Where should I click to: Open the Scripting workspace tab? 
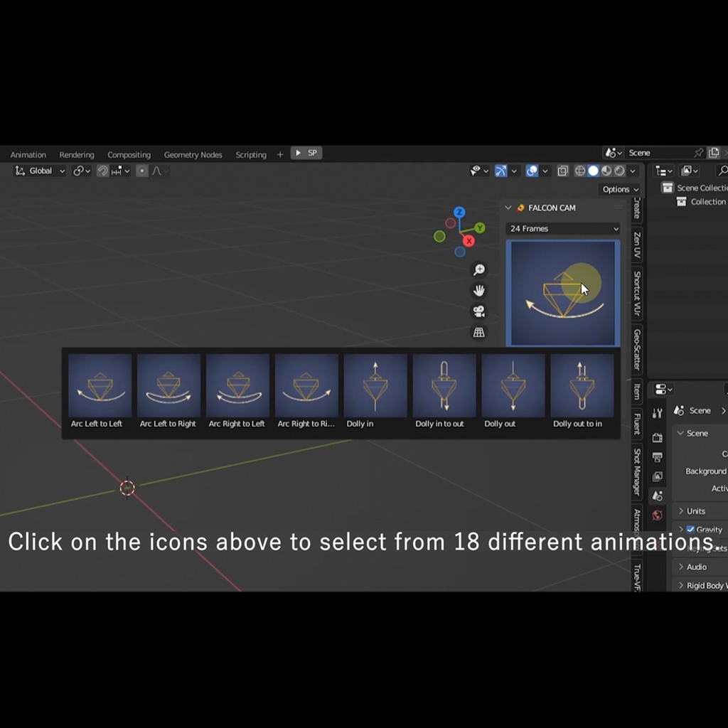point(251,154)
